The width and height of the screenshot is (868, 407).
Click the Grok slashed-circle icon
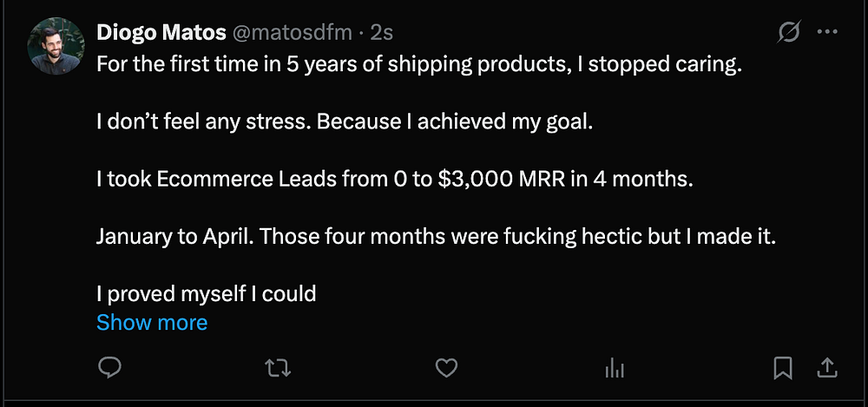(x=789, y=33)
